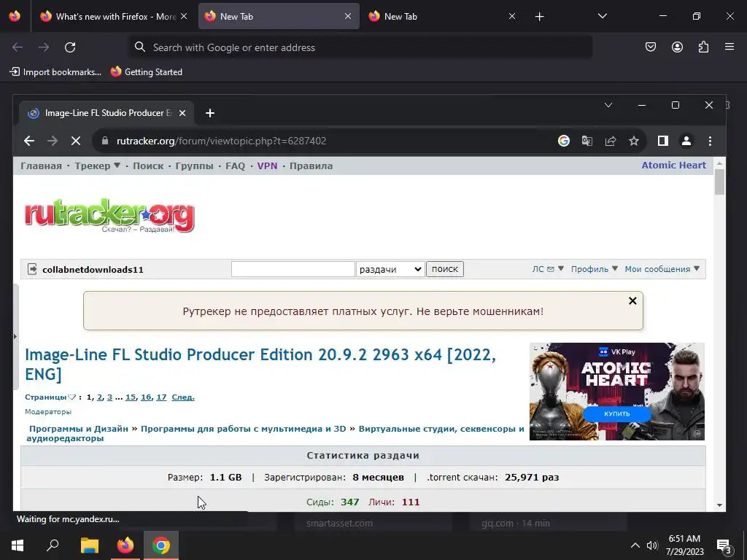Click the page vertical scrollbar thumb

(719, 182)
